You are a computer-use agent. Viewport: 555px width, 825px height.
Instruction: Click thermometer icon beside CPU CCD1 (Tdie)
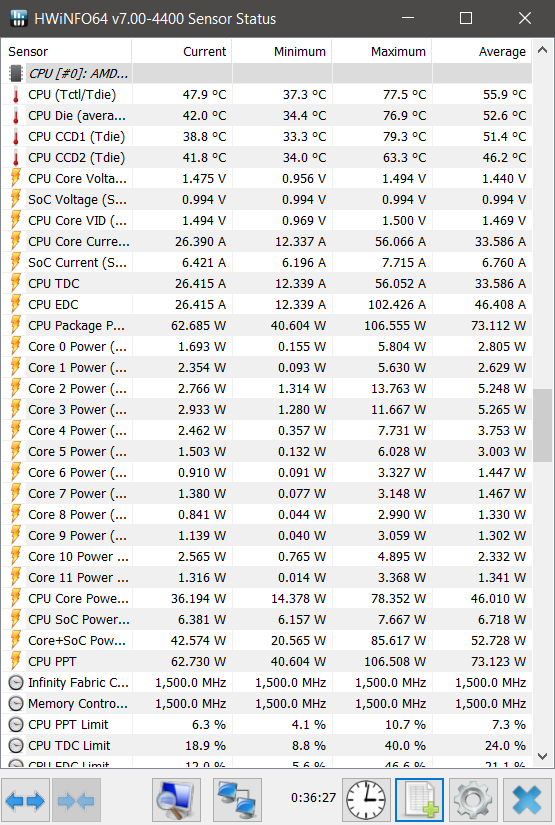[x=16, y=137]
